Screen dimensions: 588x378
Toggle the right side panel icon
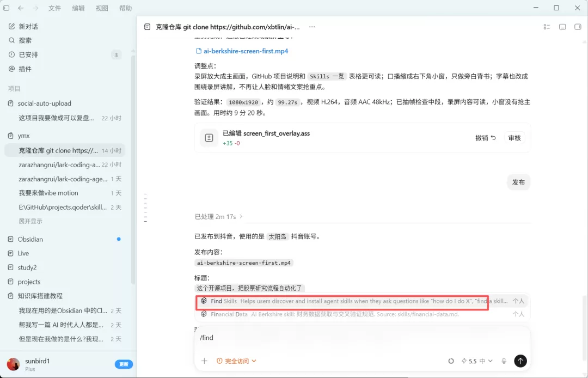point(578,27)
